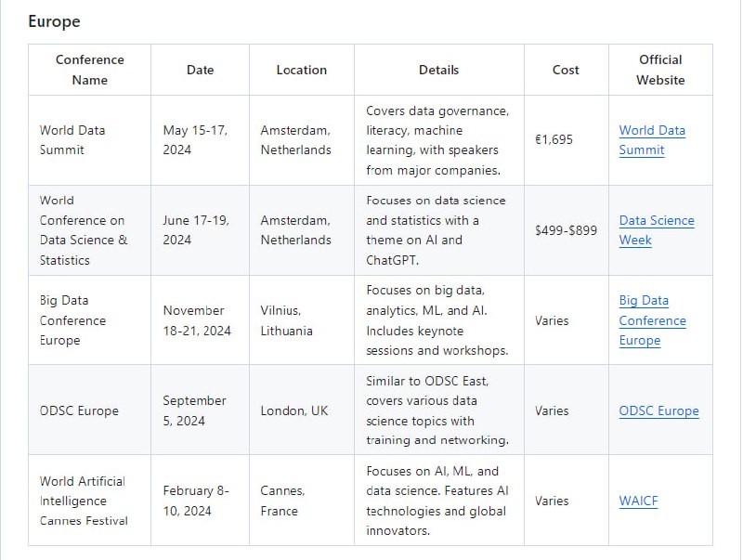Select the €1,695 cost cell
Screen dimensions: 743x560
[x=554, y=139]
